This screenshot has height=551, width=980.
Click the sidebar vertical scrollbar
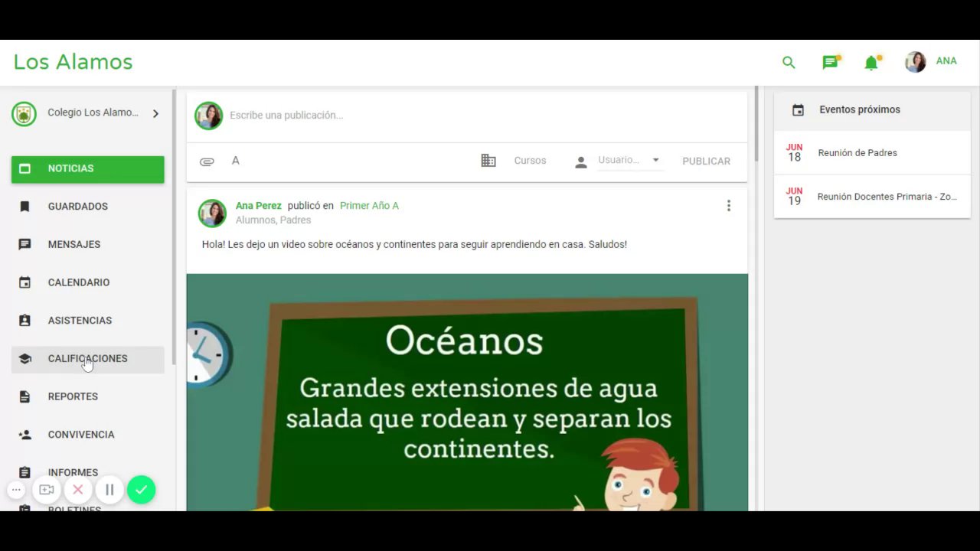[174, 227]
